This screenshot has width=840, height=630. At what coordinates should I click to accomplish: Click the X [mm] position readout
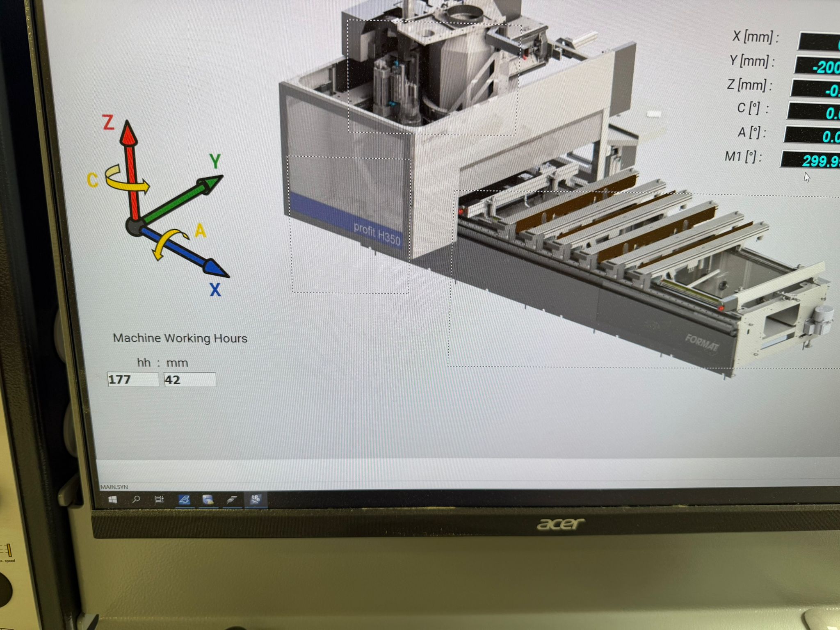coord(818,42)
